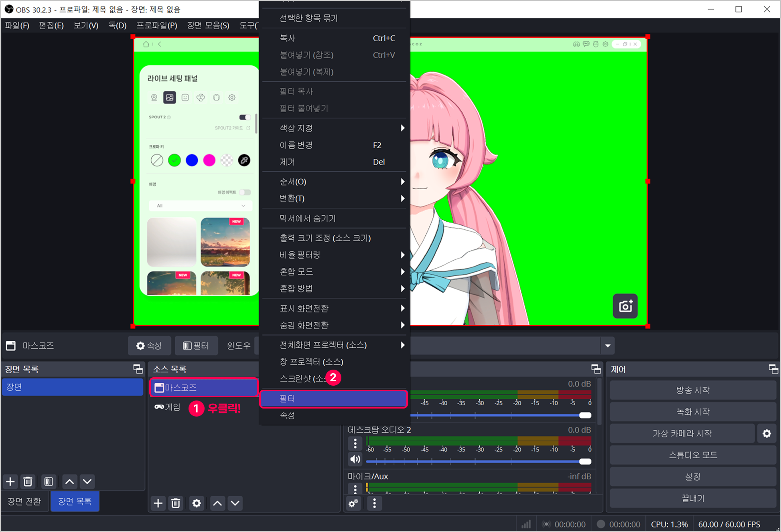Expand Color assignment submenu
The height and width of the screenshot is (532, 781).
tap(335, 128)
